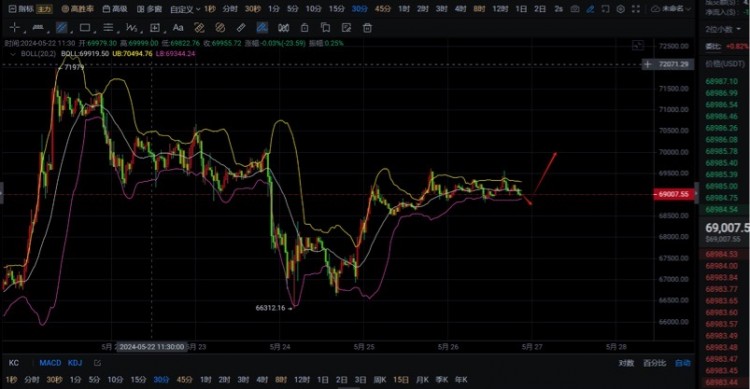This screenshot has width=750, height=389.
Task: Open the 未命名 layout dropdown
Action: coord(672,9)
